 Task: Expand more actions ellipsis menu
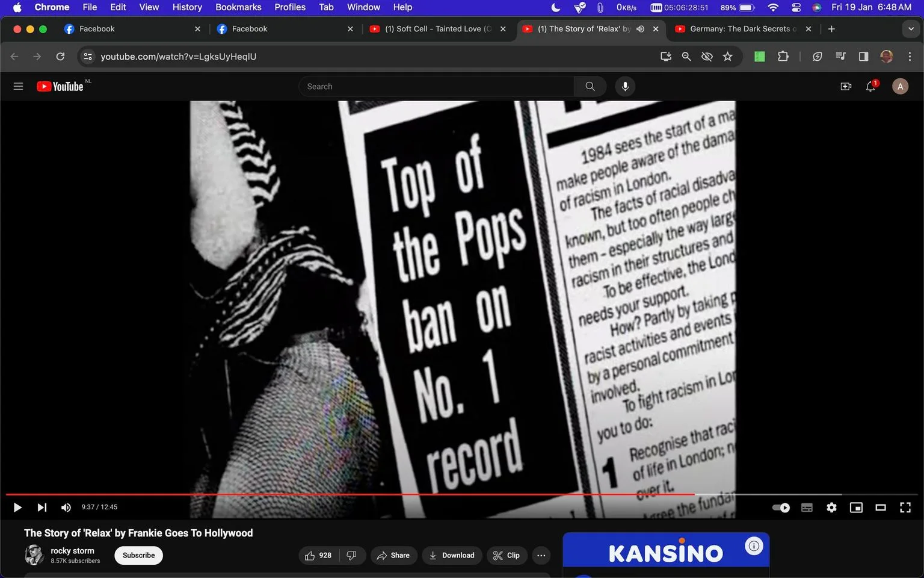click(541, 555)
